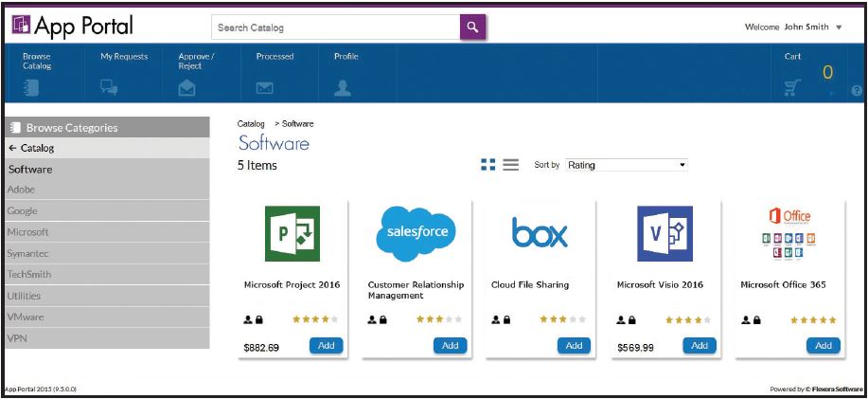This screenshot has height=399, width=868.
Task: Click star rating on Customer Relationship Management
Action: click(x=439, y=319)
